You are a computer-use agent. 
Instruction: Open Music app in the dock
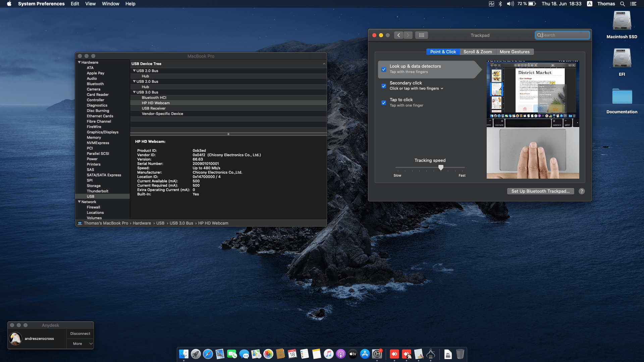pos(329,354)
